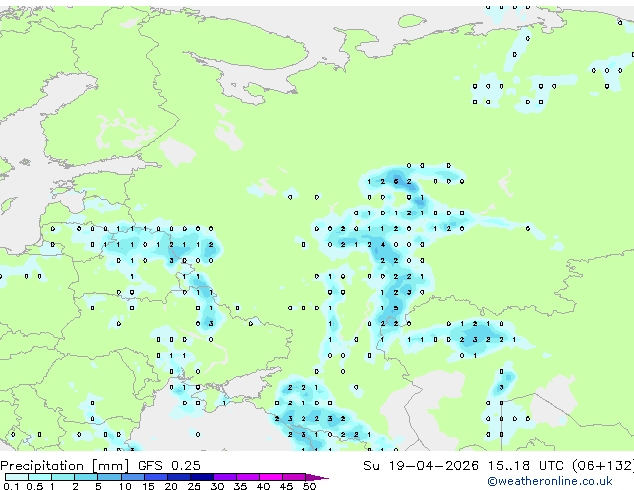Select the legend swatch between 10 and 15
The image size is (634, 490).
point(133,477)
